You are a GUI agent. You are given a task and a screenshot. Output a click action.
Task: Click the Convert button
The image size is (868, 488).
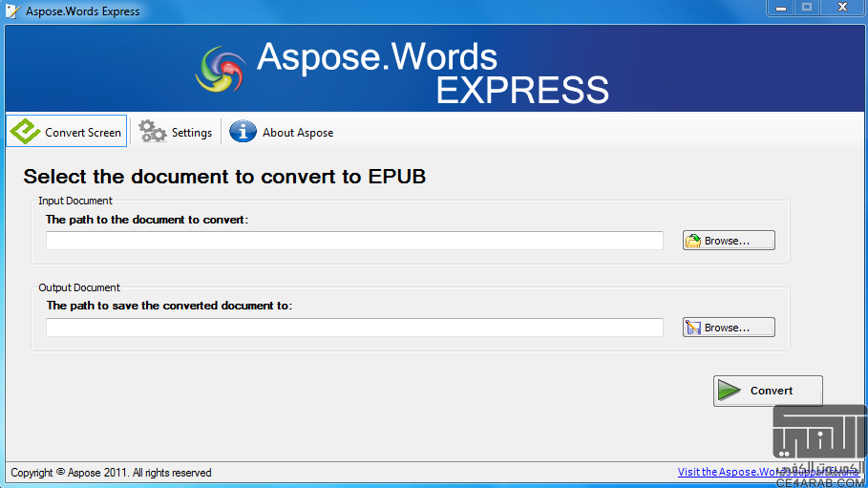768,391
